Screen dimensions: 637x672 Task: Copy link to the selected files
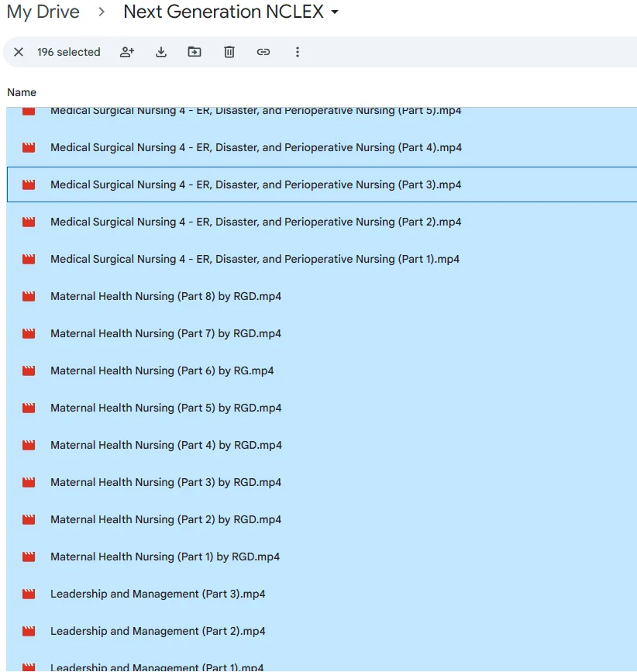point(263,52)
